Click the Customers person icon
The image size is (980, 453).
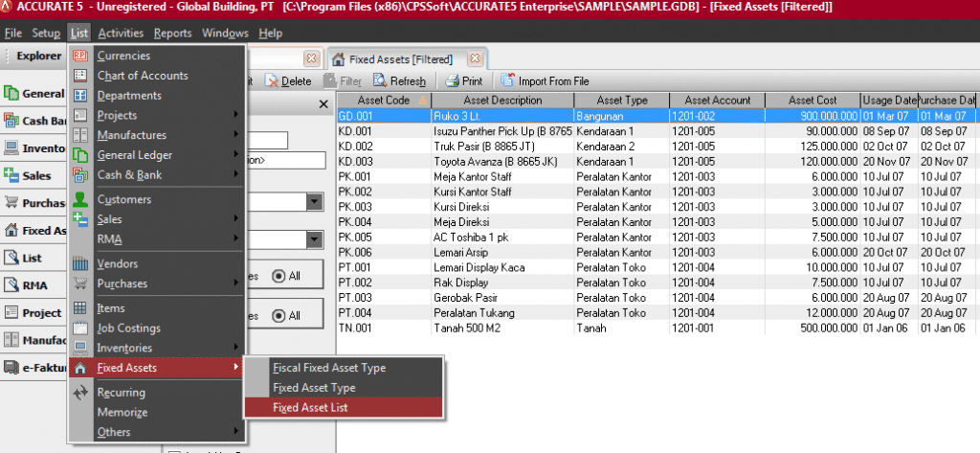coord(80,199)
